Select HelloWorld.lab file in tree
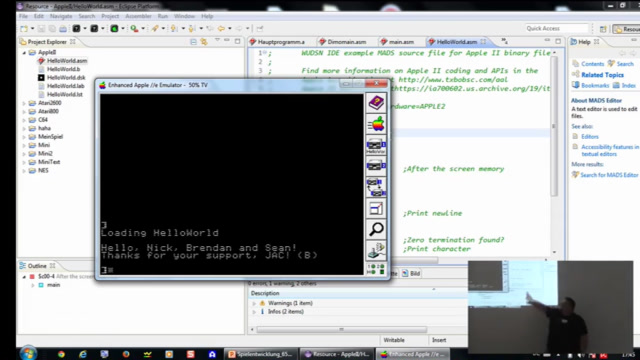Viewport: 640px width, 360px height. pos(65,86)
